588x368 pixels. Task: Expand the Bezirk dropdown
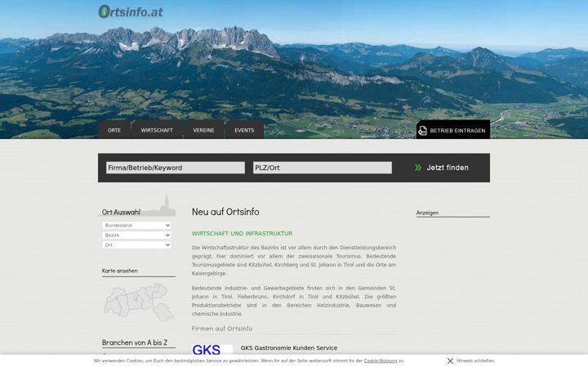point(136,235)
